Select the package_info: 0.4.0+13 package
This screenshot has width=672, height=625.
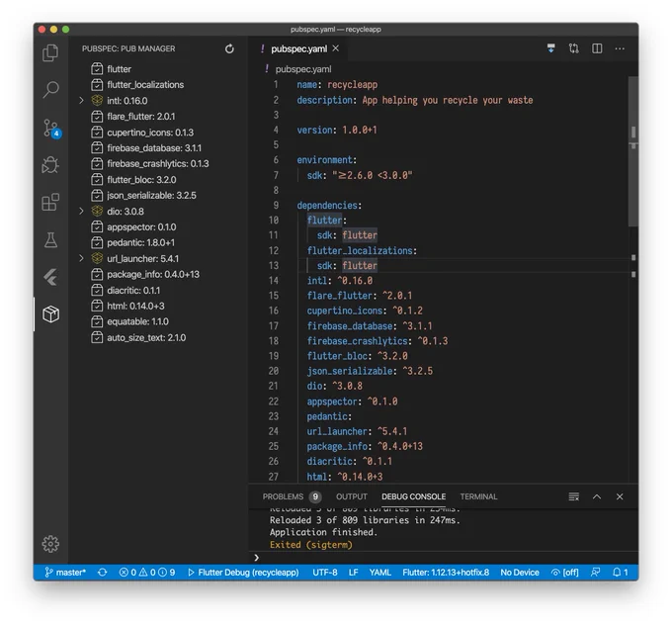[x=158, y=274]
